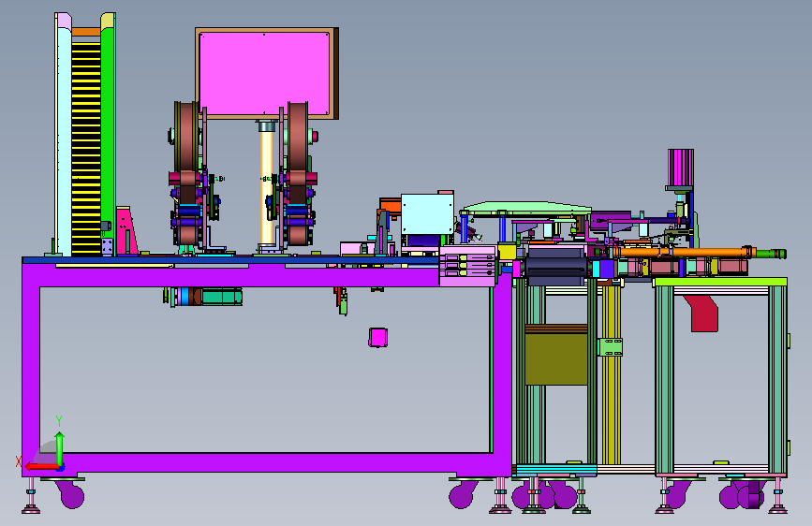Select the pale green curved cover plate
Screen dimensions: 812x526
click(525, 208)
